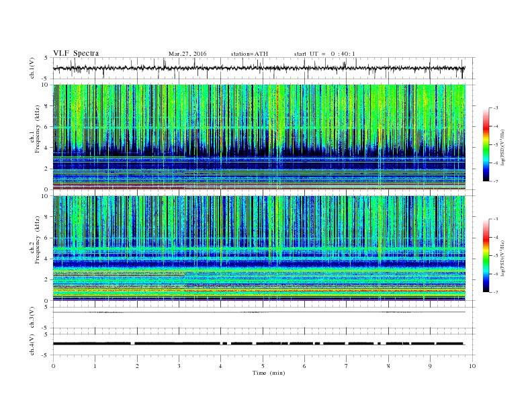
Task: Click inside the ch.2 spectrogram panel
Action: pos(259,248)
